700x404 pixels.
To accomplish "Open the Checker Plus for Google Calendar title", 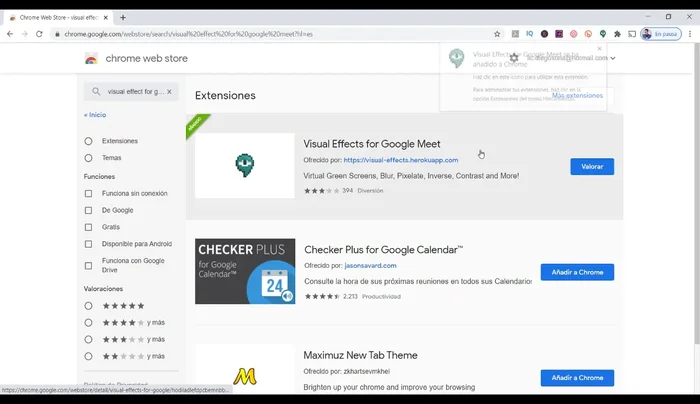I will 383,250.
